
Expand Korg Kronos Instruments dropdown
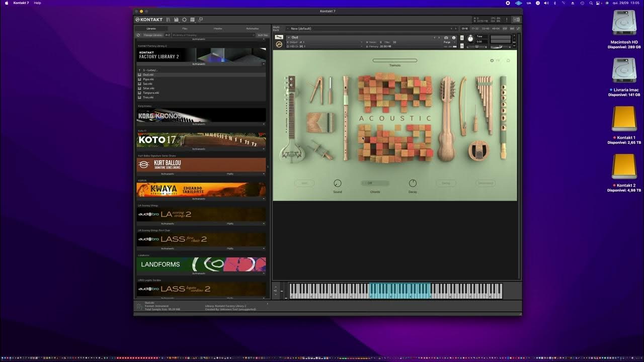pos(263,124)
